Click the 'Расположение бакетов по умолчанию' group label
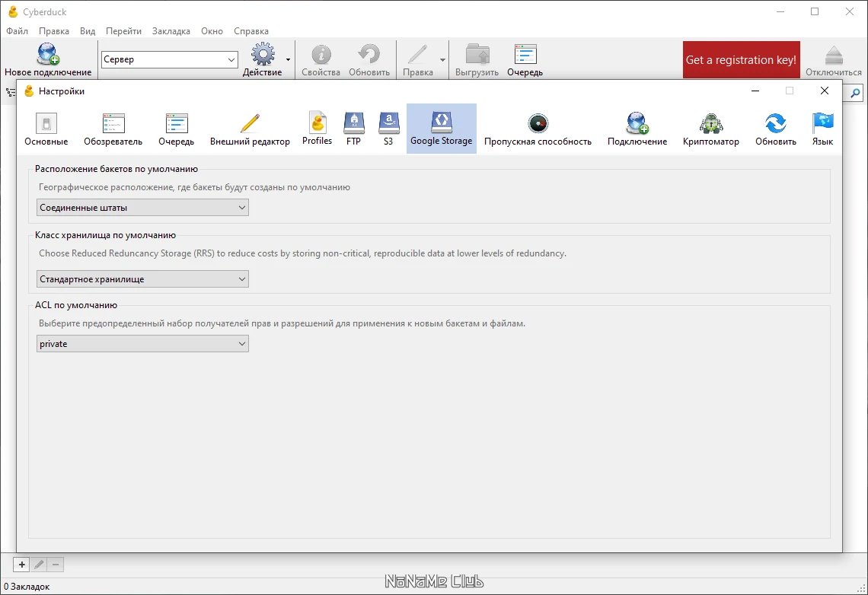 pos(116,169)
